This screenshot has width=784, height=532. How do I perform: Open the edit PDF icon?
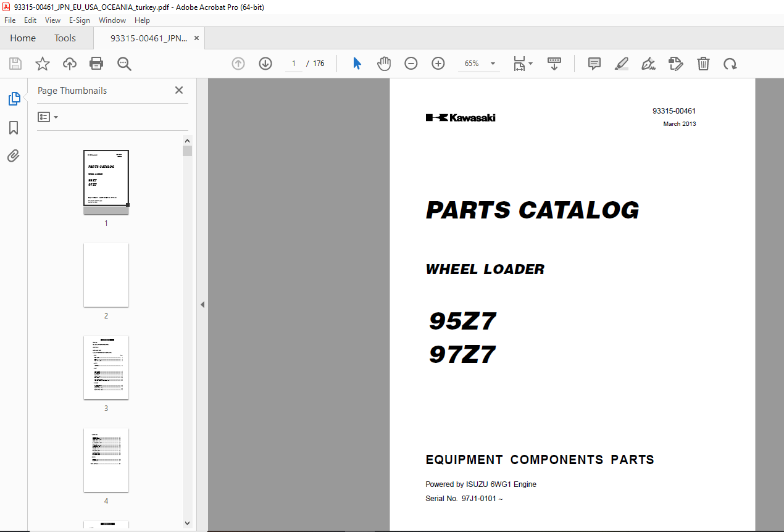pyautogui.click(x=676, y=64)
